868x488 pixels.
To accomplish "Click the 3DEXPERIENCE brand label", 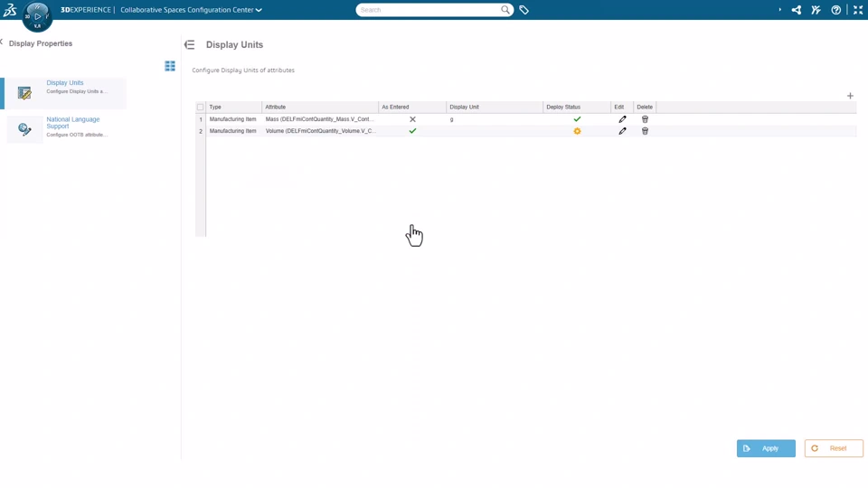I will pyautogui.click(x=85, y=10).
